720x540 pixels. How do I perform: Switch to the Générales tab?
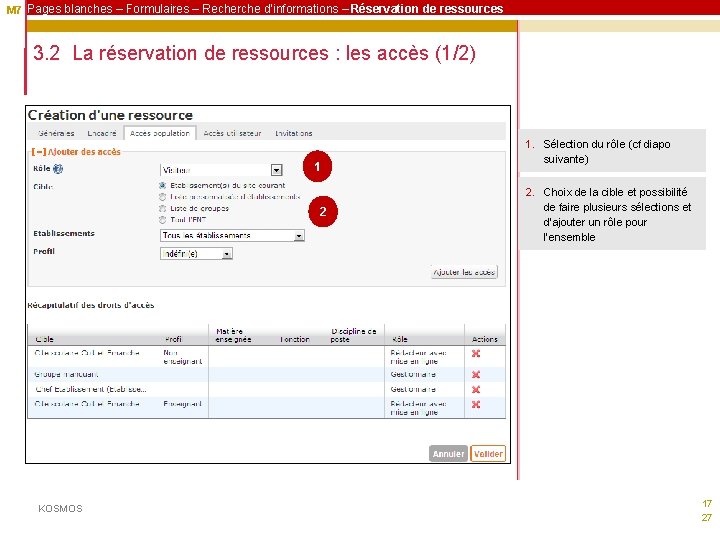coord(56,133)
